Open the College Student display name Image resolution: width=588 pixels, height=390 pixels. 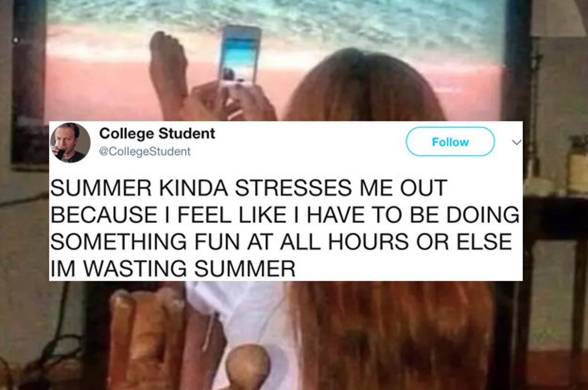pos(157,133)
